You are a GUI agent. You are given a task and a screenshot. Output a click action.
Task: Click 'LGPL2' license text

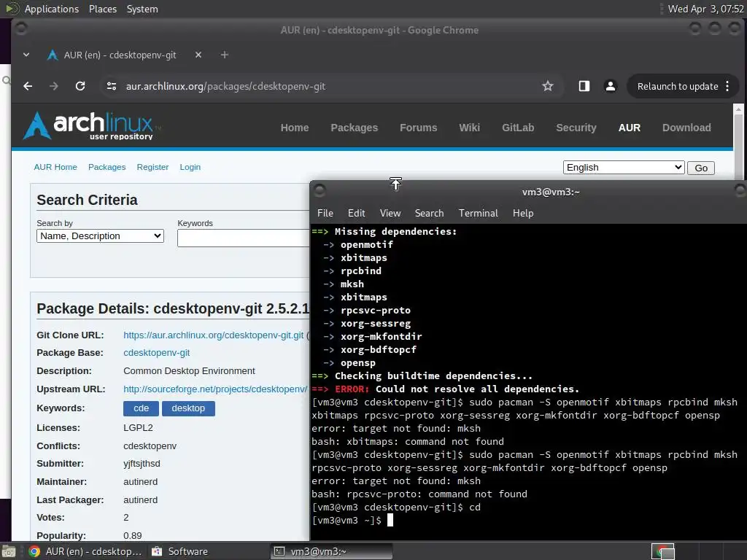pos(138,427)
